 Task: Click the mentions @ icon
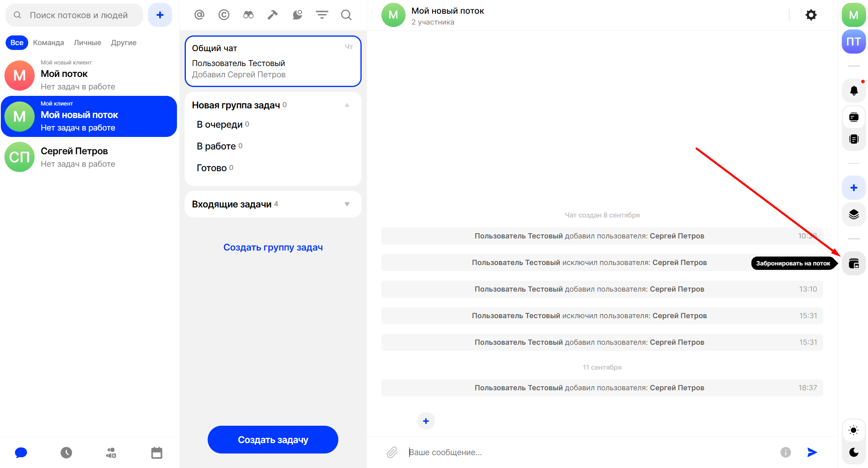click(199, 15)
